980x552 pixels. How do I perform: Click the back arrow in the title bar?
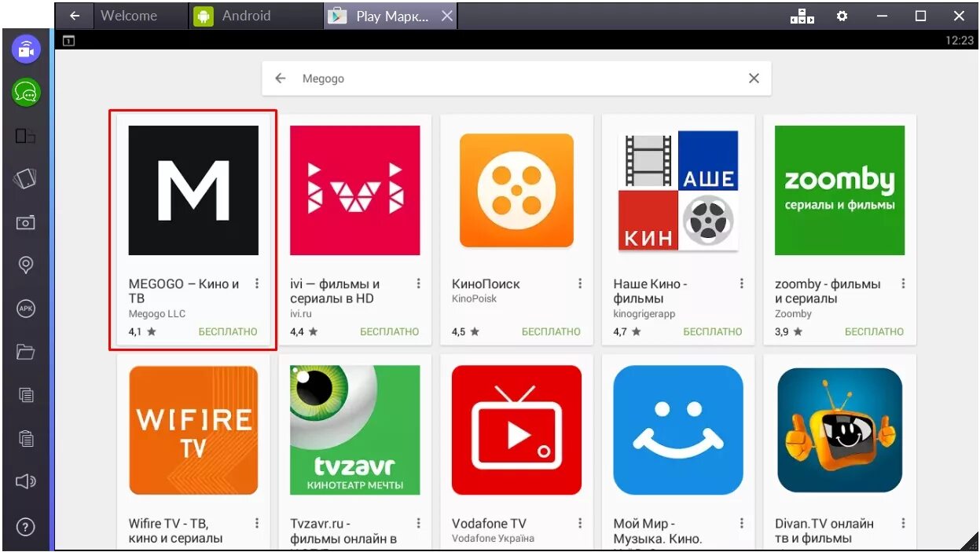click(75, 16)
